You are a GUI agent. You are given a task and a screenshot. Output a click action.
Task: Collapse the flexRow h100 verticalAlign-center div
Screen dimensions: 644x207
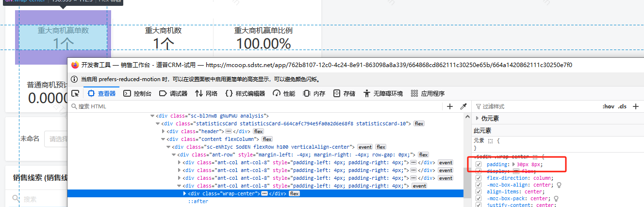pyautogui.click(x=169, y=147)
